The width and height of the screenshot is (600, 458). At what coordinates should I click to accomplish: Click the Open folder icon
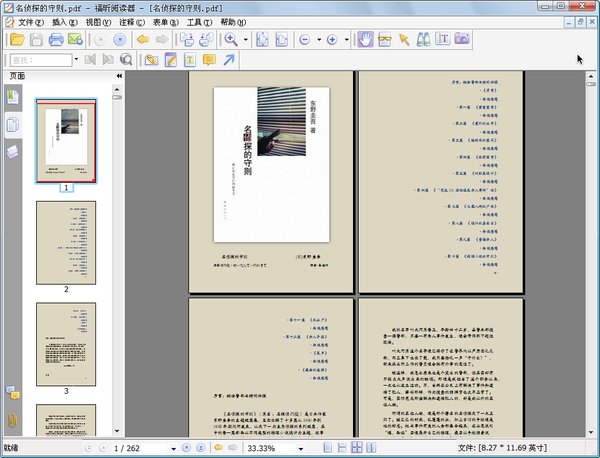[16, 39]
